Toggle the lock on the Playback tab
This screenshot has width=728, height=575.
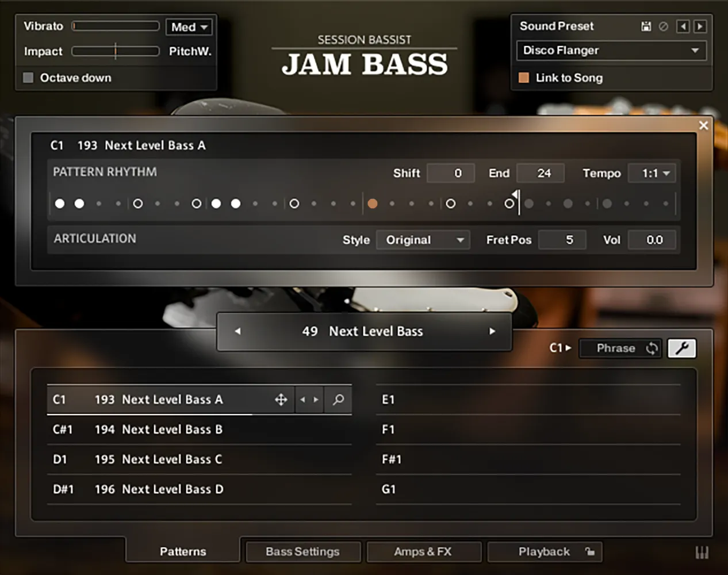590,551
